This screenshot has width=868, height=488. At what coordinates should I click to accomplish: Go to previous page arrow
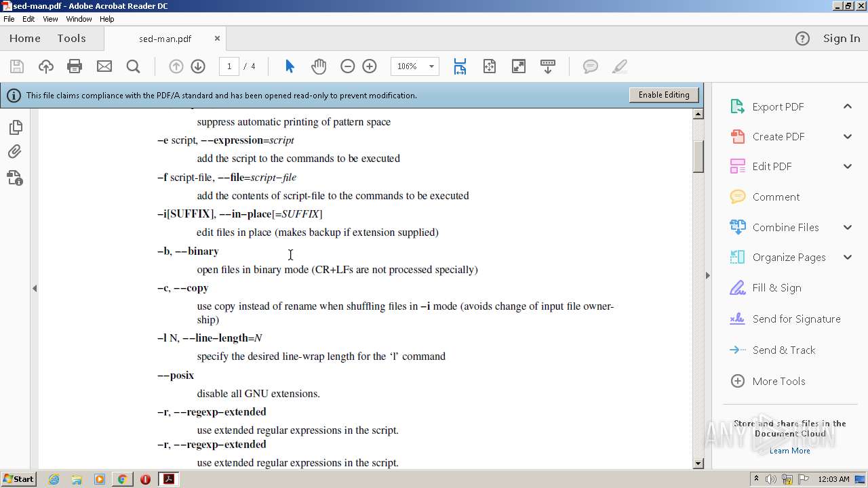(x=176, y=66)
